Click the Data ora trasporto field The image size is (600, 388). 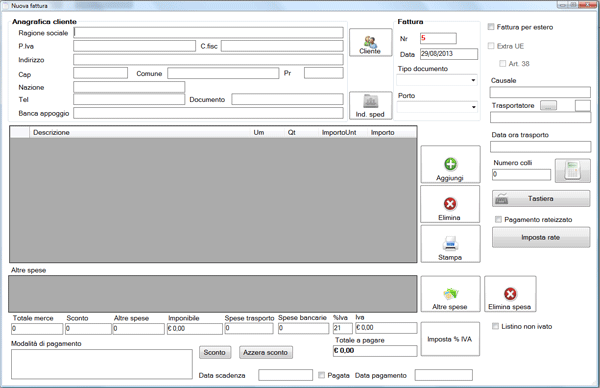(540, 147)
